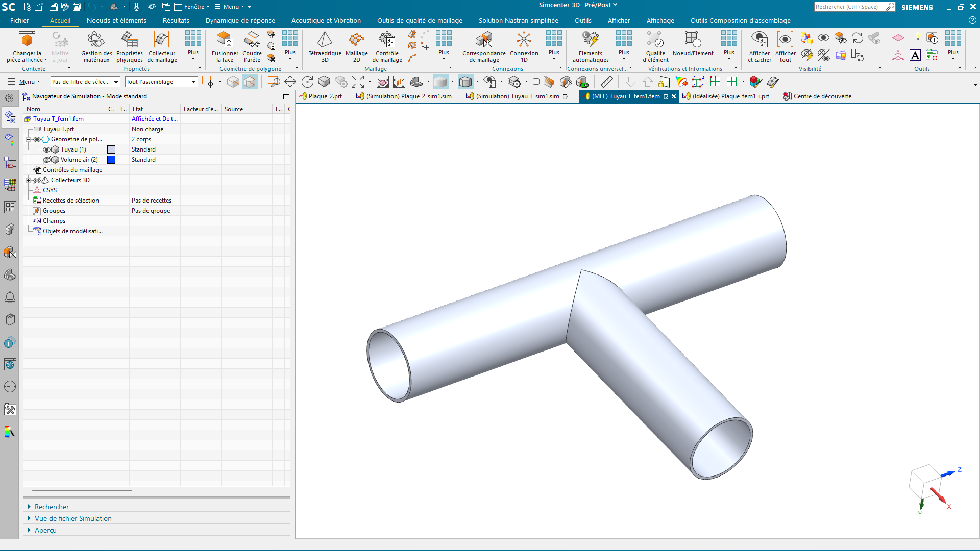This screenshot has height=551, width=980.
Task: Click Plus under Maillage group
Action: 444,44
